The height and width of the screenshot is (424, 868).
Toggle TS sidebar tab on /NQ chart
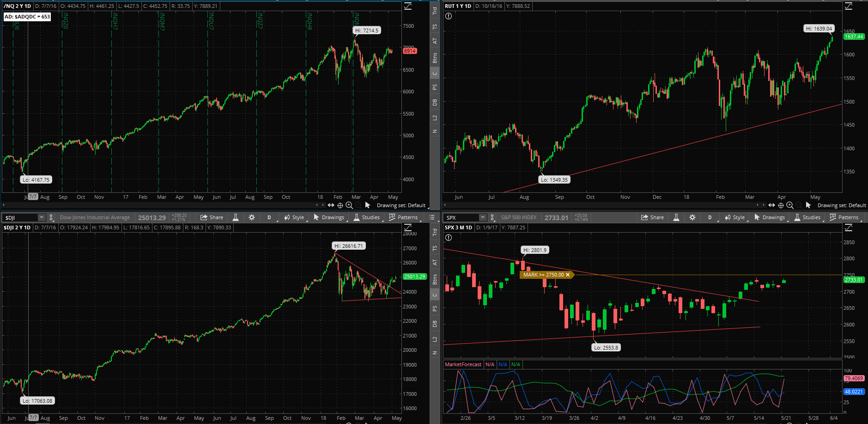pos(435,27)
